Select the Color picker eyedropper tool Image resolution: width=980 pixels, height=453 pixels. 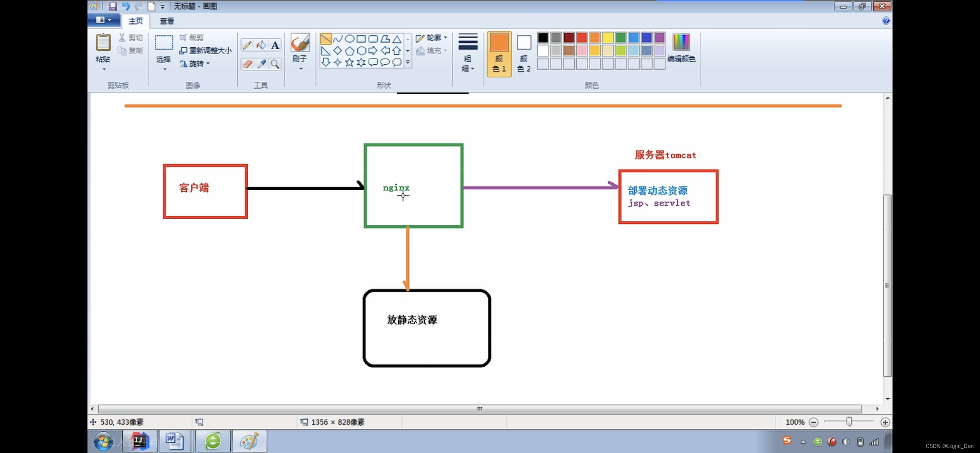pos(261,64)
